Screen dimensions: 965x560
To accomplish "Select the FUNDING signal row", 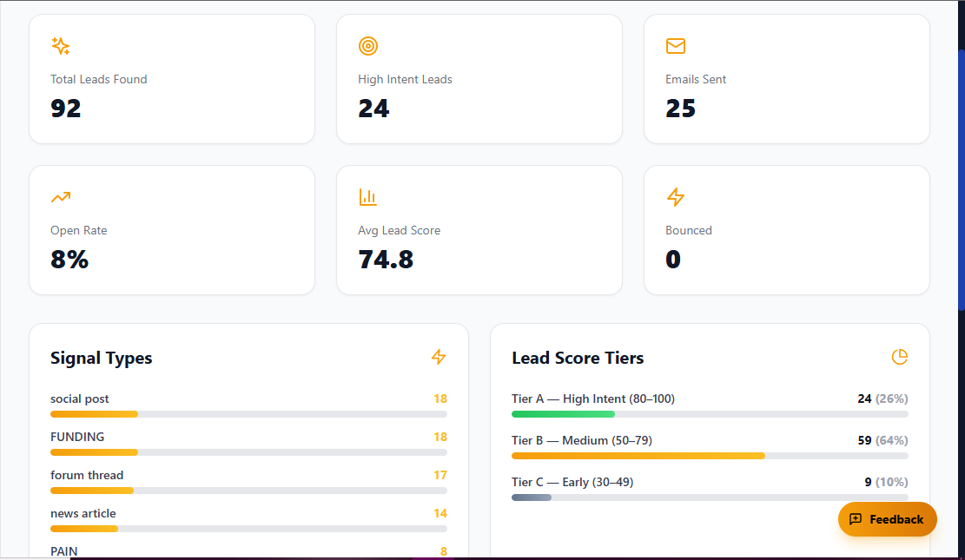I will (77, 437).
